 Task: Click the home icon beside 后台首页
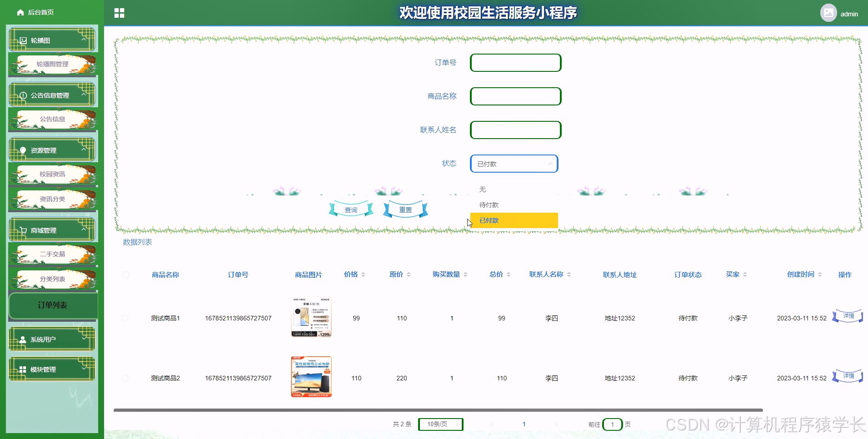(20, 13)
